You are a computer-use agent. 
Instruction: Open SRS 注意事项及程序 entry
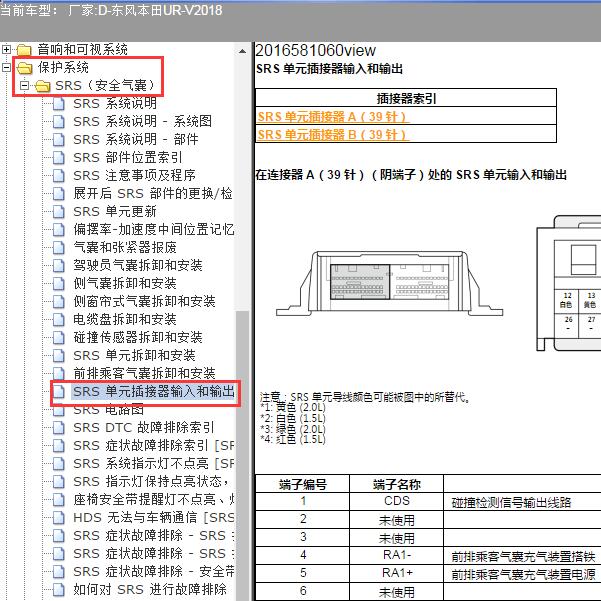click(x=135, y=176)
